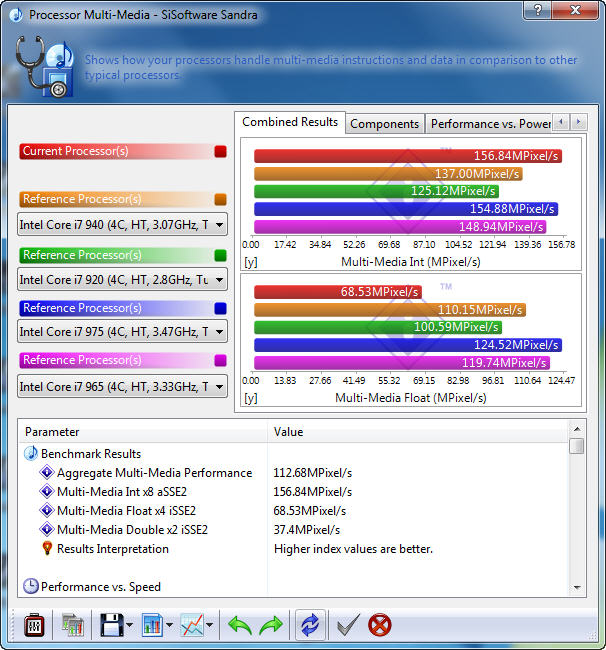Click the 68.53MPixel/s red bar
This screenshot has width=606, height=650.
coord(338,292)
